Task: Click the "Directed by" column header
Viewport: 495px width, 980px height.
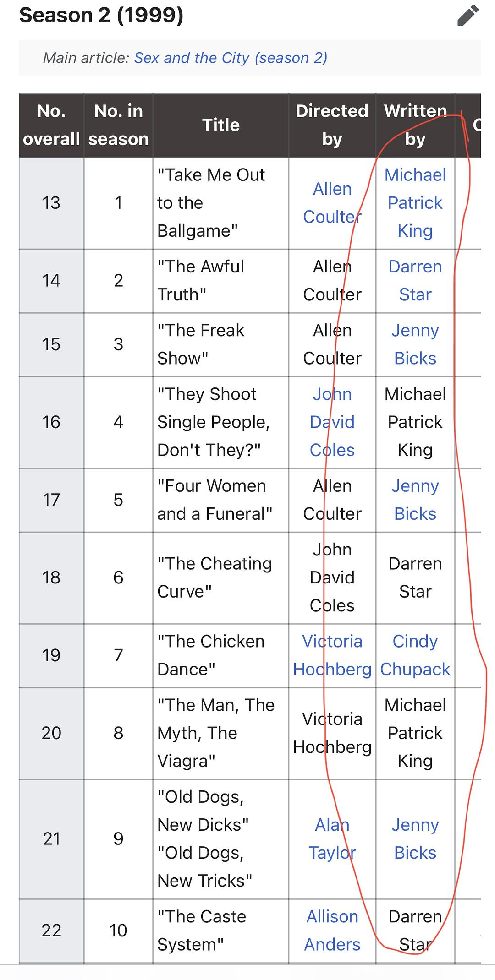Action: (x=332, y=125)
